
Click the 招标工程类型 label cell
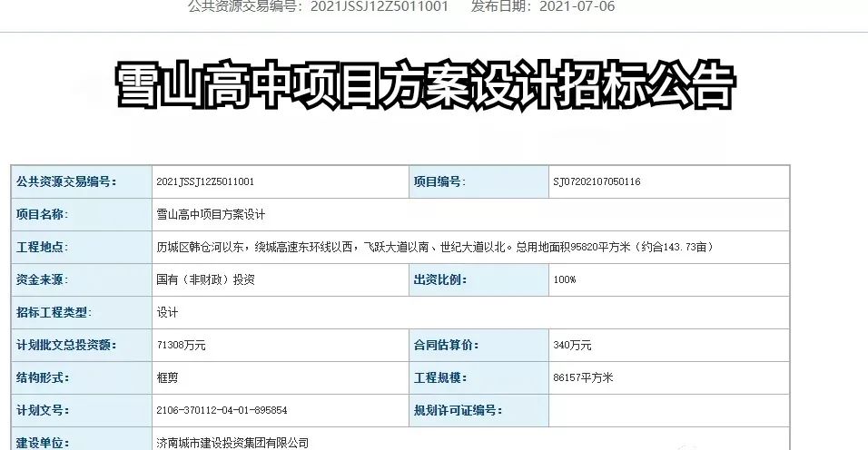click(82, 312)
